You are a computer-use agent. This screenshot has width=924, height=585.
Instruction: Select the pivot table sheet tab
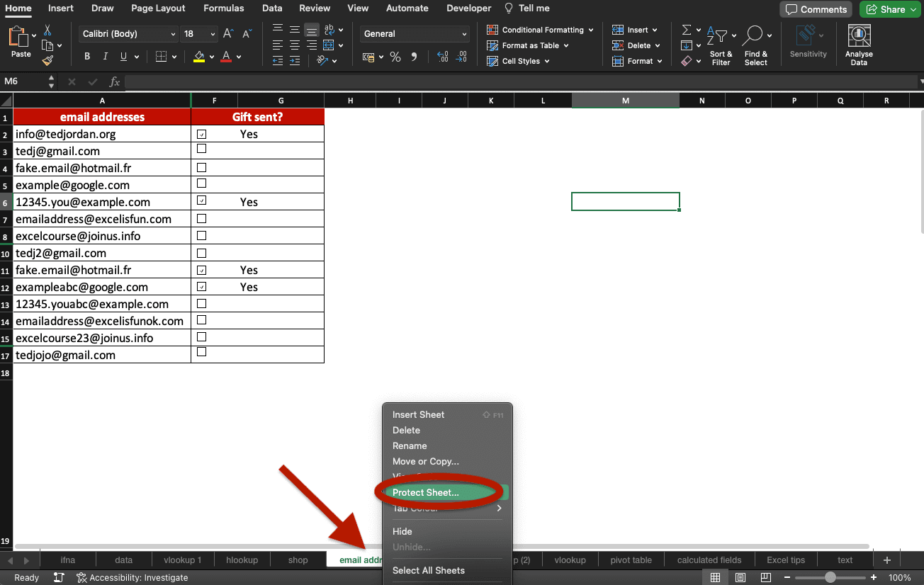point(631,560)
